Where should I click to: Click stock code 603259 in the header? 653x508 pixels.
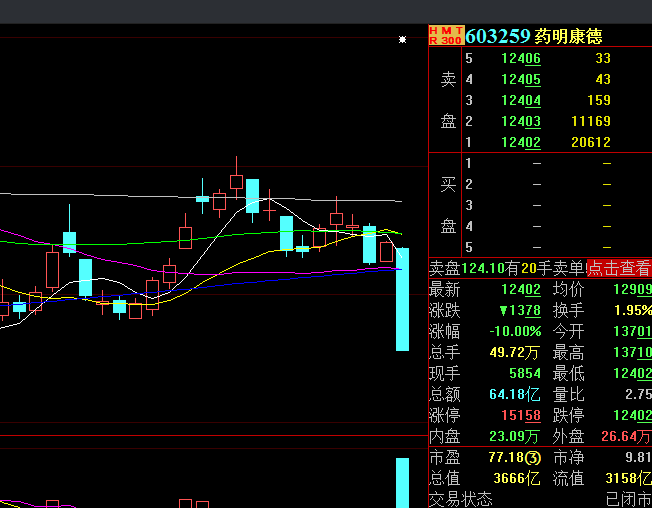coord(498,36)
